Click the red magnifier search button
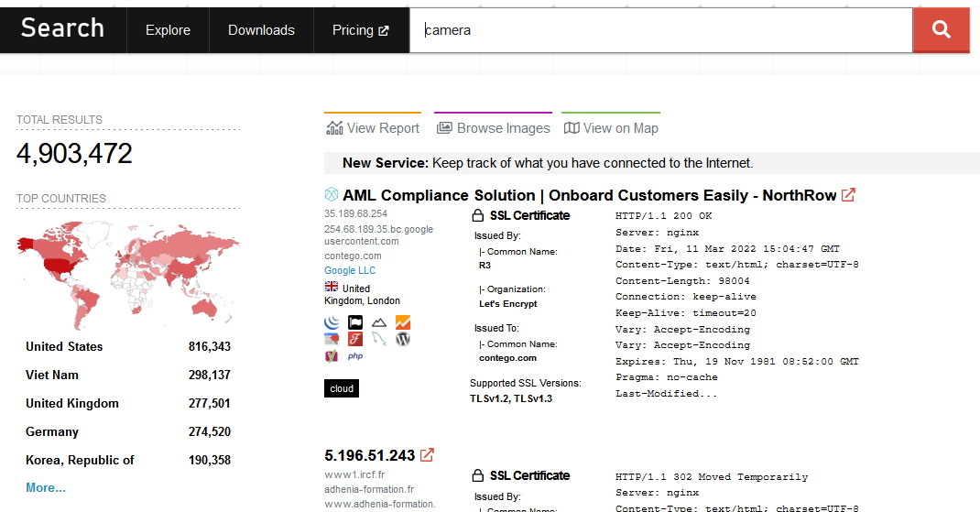This screenshot has width=980, height=512. click(x=941, y=30)
